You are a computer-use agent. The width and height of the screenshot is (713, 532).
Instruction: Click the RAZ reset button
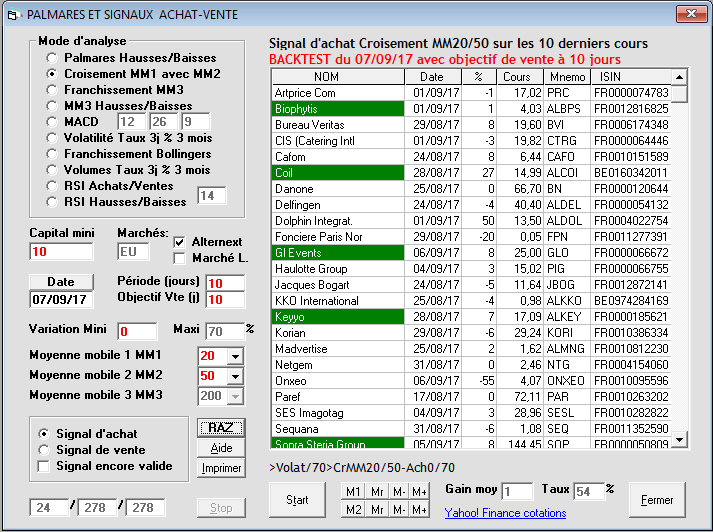[221, 428]
